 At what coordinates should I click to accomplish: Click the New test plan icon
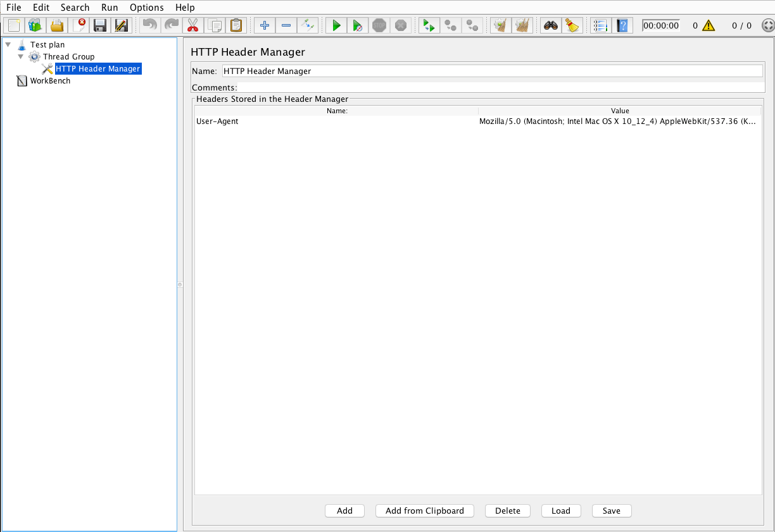click(x=14, y=26)
